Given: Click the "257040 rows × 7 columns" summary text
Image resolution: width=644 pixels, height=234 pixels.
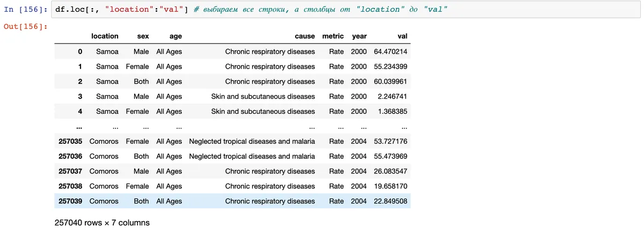Looking at the screenshot, I should [102, 222].
